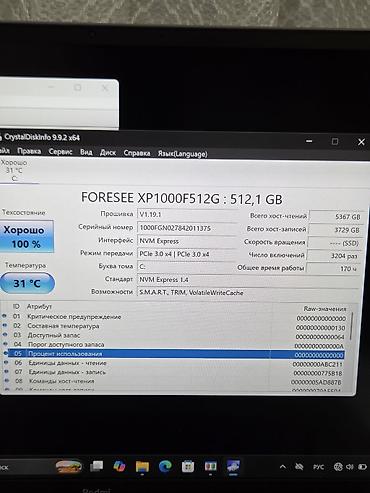Viewport: 370px width, 493px height.
Task: Open the Язык(Language) menu
Action: [x=182, y=154]
